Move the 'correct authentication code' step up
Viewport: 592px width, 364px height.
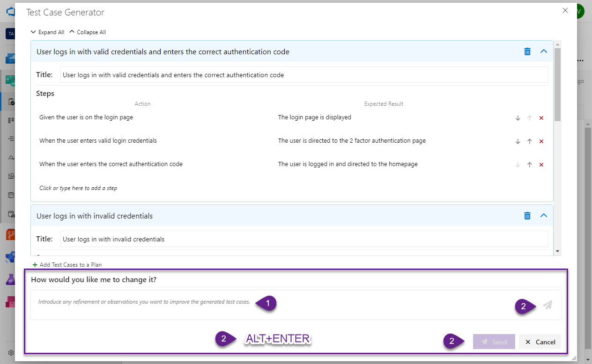click(x=530, y=165)
